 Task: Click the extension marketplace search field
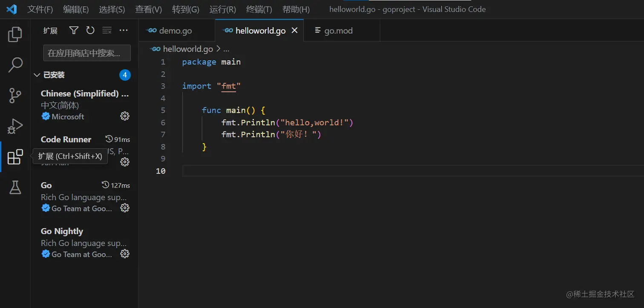[x=87, y=53]
